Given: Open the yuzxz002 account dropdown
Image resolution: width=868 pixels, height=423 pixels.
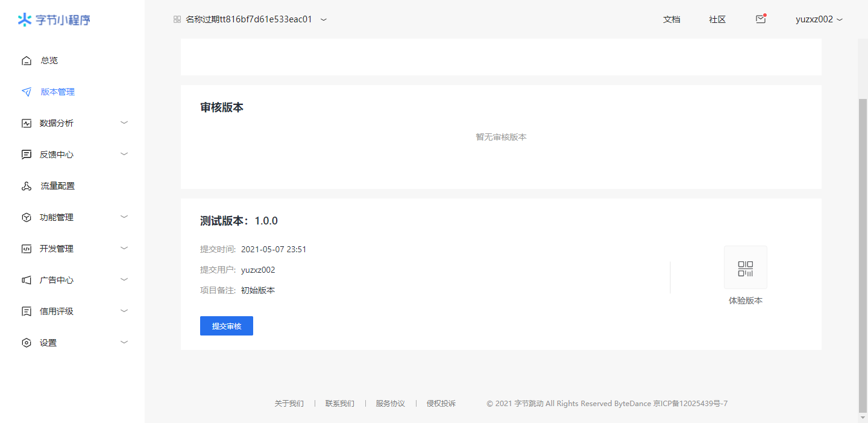Looking at the screenshot, I should (819, 19).
